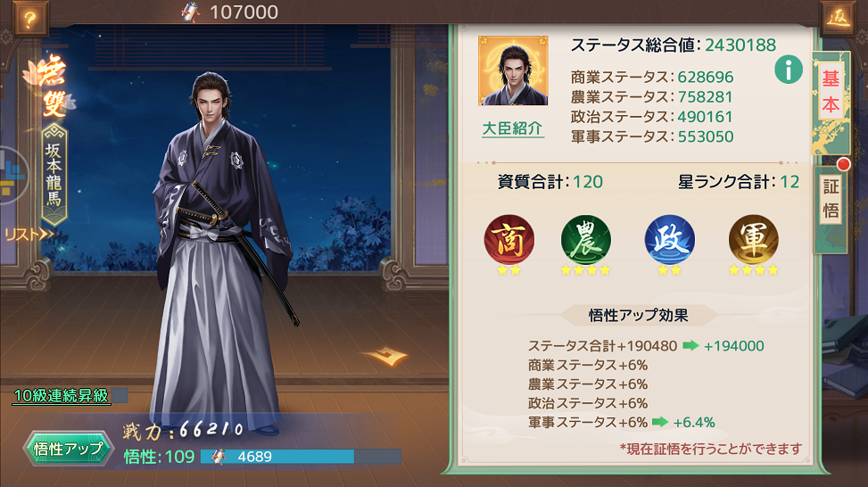
Task: Open help via the question mark icon
Action: (30, 20)
